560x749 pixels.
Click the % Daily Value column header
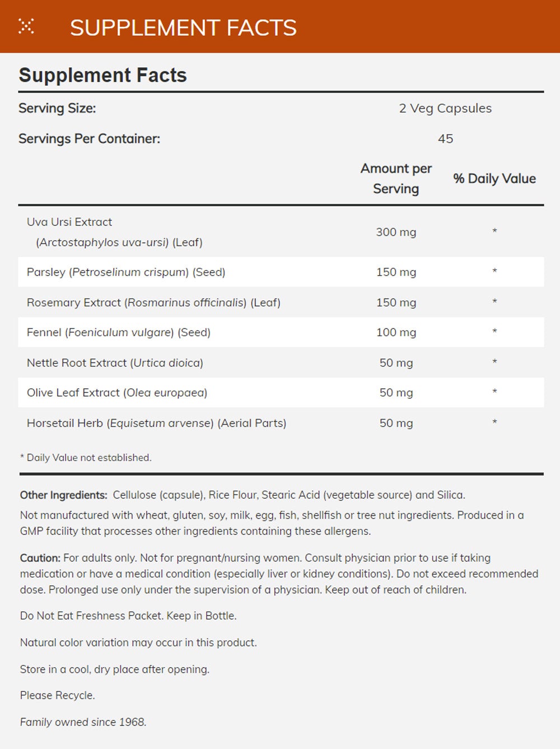coord(494,179)
